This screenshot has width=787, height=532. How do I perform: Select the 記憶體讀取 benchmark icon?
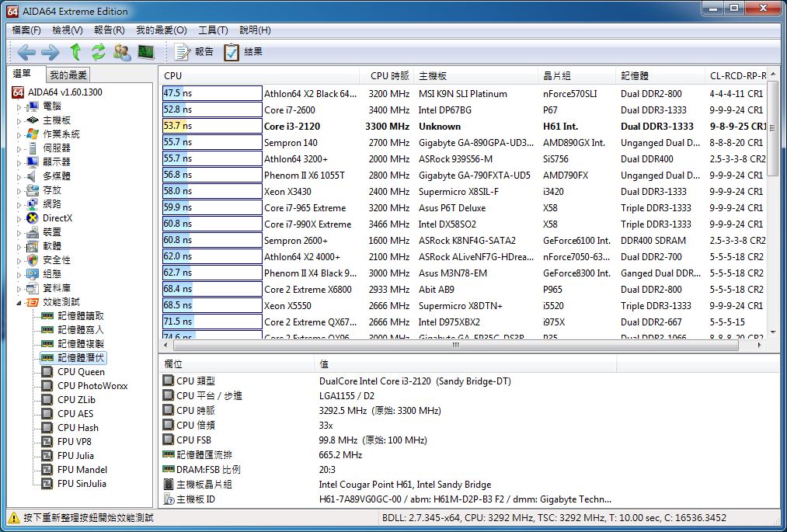tap(47, 315)
